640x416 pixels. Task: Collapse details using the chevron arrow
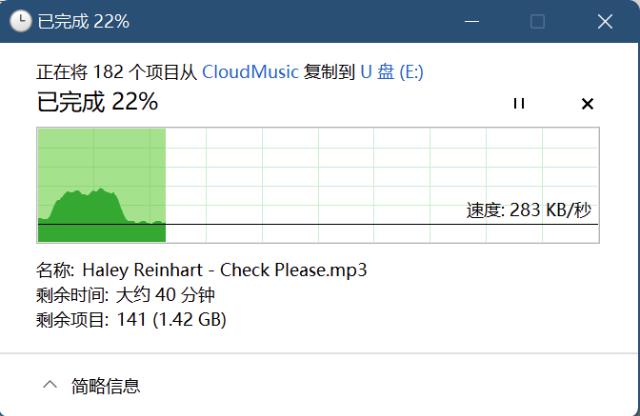click(50, 385)
